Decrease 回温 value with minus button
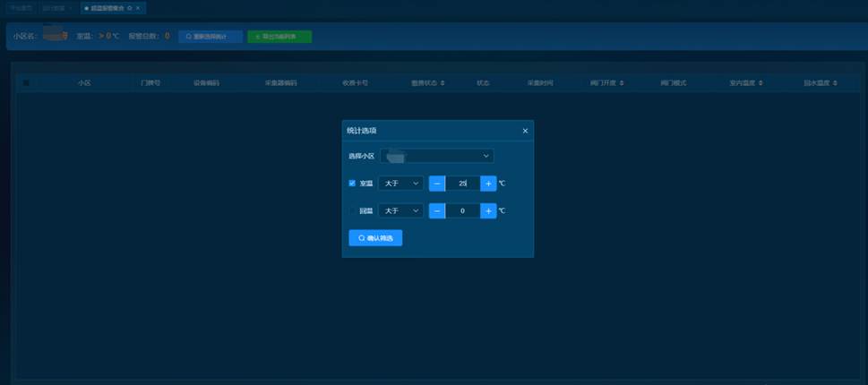The width and height of the screenshot is (868, 385). point(437,211)
